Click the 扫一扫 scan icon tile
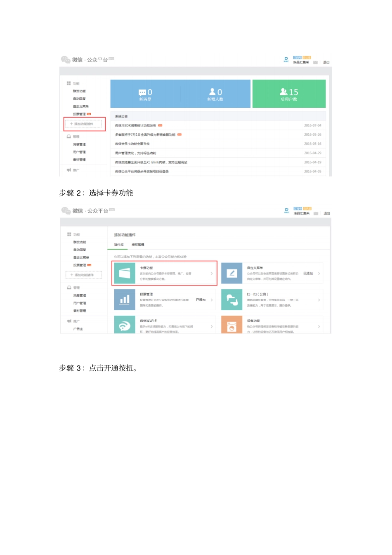Image resolution: width=392 pixels, height=555 pixels. point(232,300)
